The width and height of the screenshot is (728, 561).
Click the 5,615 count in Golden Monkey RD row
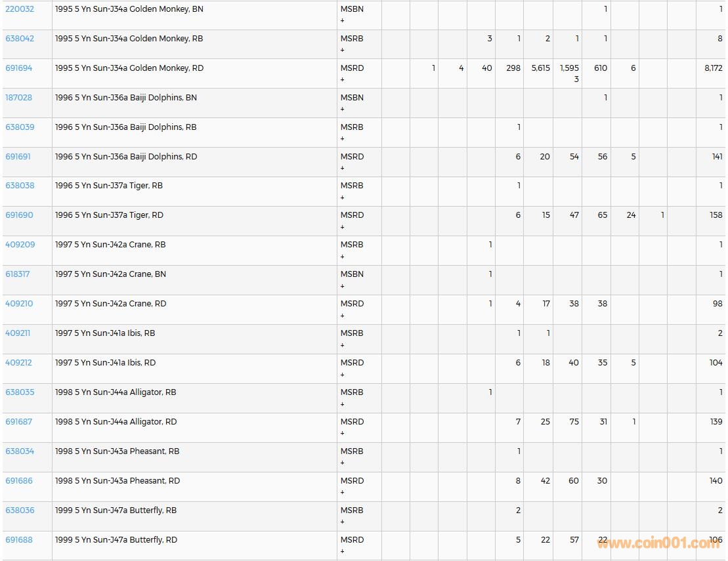(x=540, y=68)
